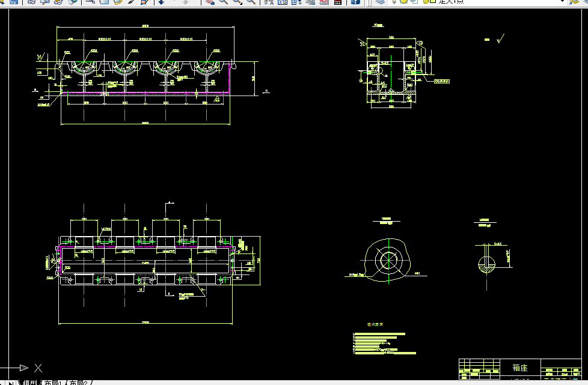Open the Properties palette icon
Screen dimensions: 588x385
click(x=269, y=1)
